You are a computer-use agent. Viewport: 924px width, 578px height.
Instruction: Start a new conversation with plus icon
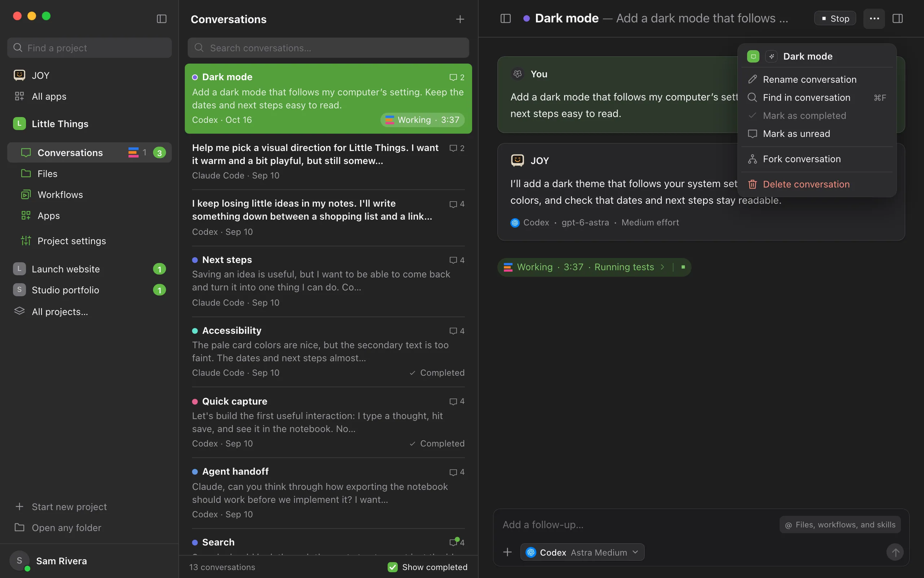(460, 19)
